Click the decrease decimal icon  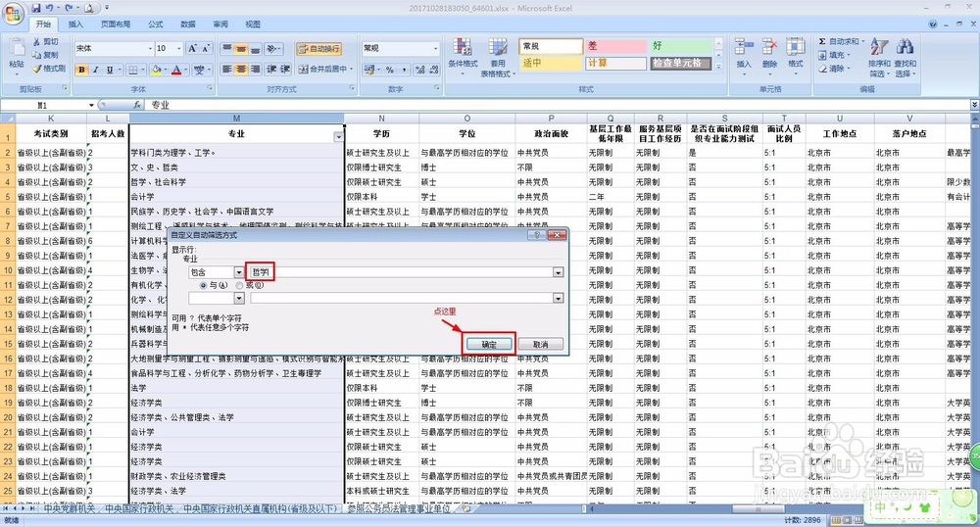coord(433,70)
